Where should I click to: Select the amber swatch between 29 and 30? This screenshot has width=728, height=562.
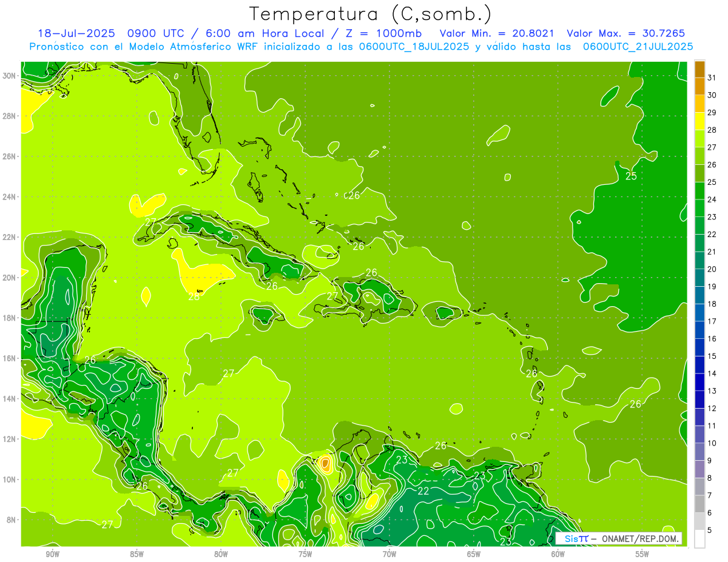pos(699,104)
